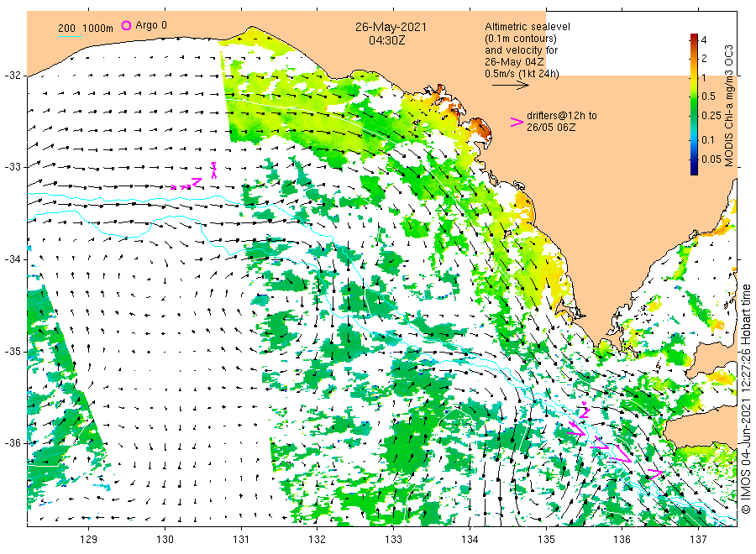Click the latitude axis label -34

[13, 259]
